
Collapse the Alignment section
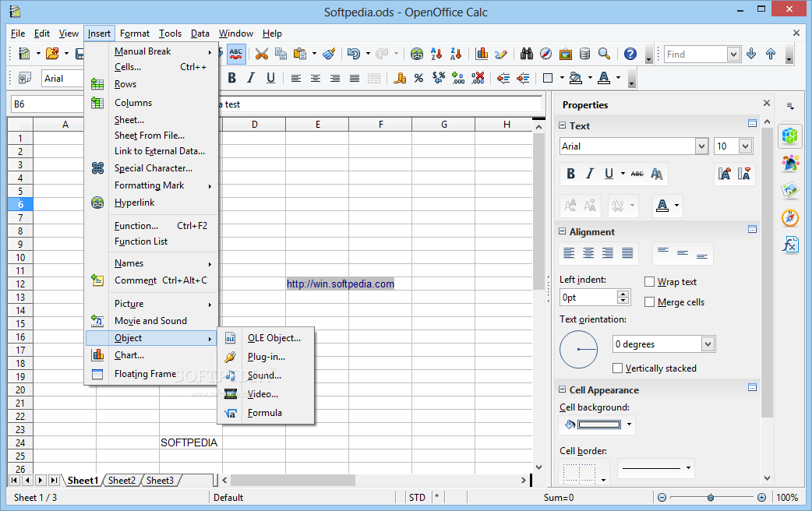(x=563, y=231)
